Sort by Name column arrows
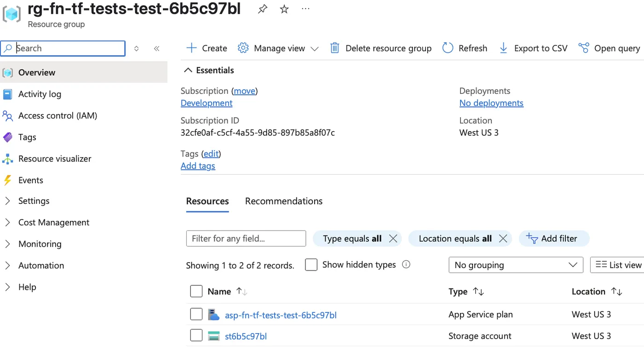Screen dimensions: 644x357 click(241, 291)
